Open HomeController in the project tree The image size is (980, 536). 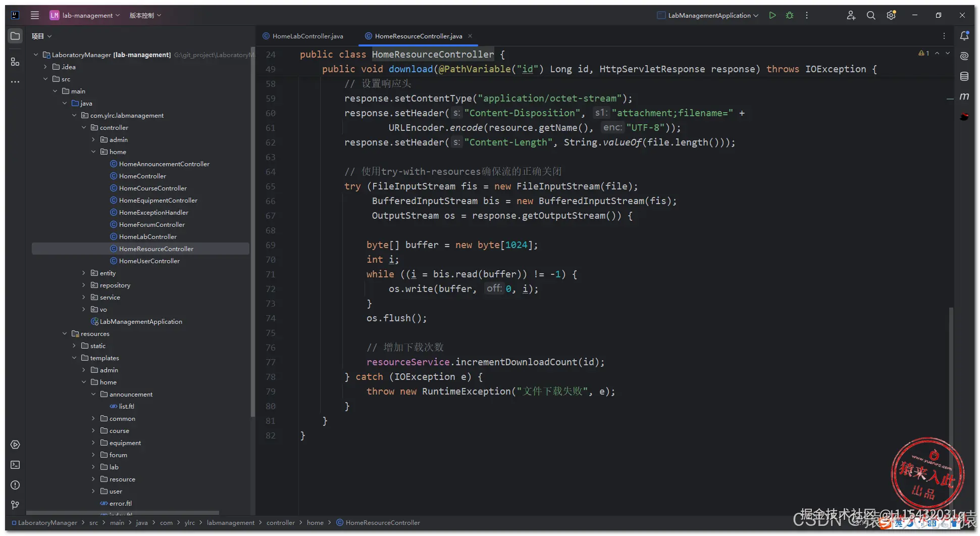coord(142,176)
